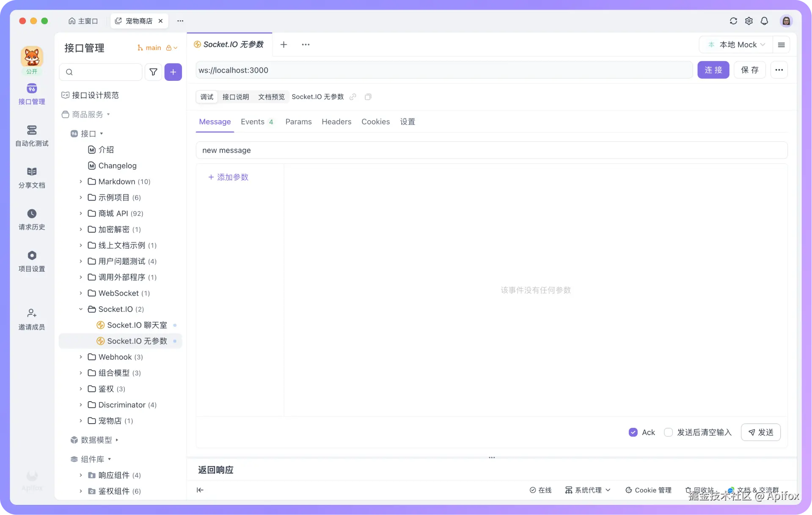Click the 连接 button
The height and width of the screenshot is (515, 812).
tap(713, 70)
